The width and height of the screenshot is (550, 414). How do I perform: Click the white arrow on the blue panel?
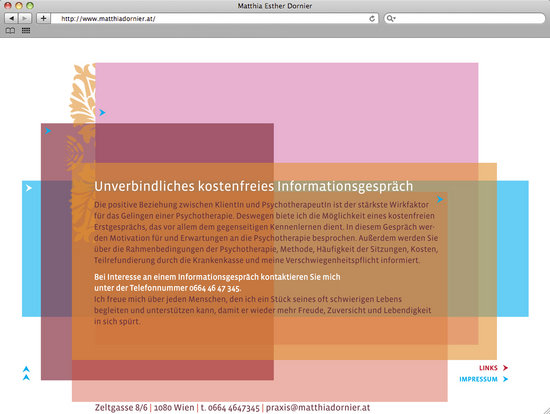29,188
